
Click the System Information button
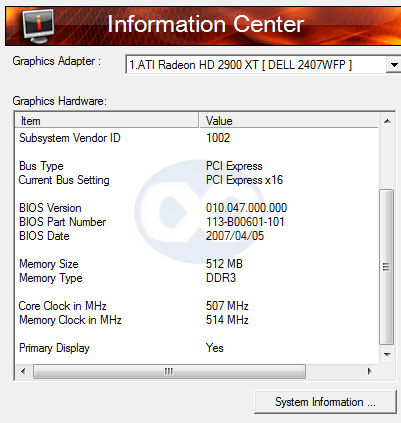(325, 402)
